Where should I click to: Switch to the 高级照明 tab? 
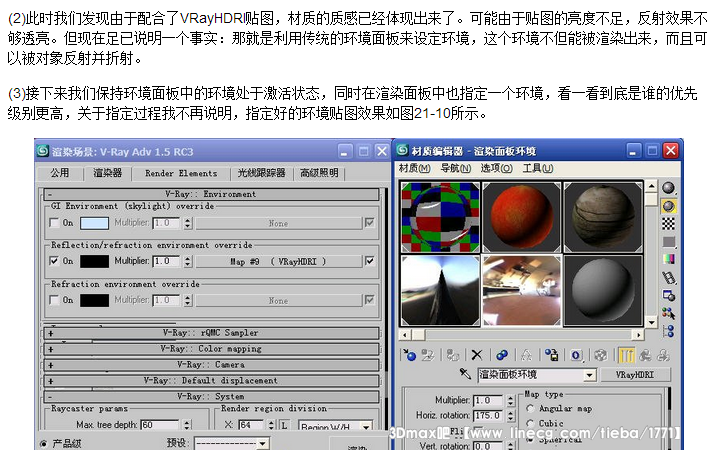319,173
